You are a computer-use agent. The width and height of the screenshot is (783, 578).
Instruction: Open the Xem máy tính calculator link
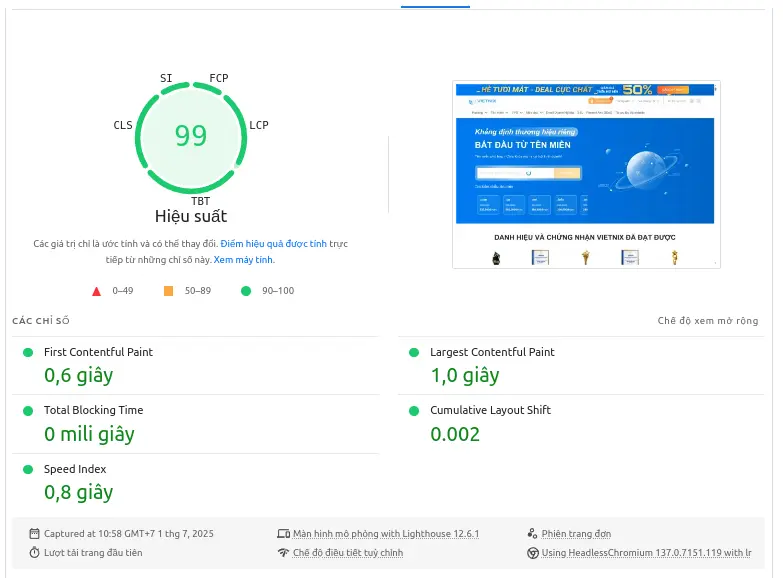tap(243, 260)
